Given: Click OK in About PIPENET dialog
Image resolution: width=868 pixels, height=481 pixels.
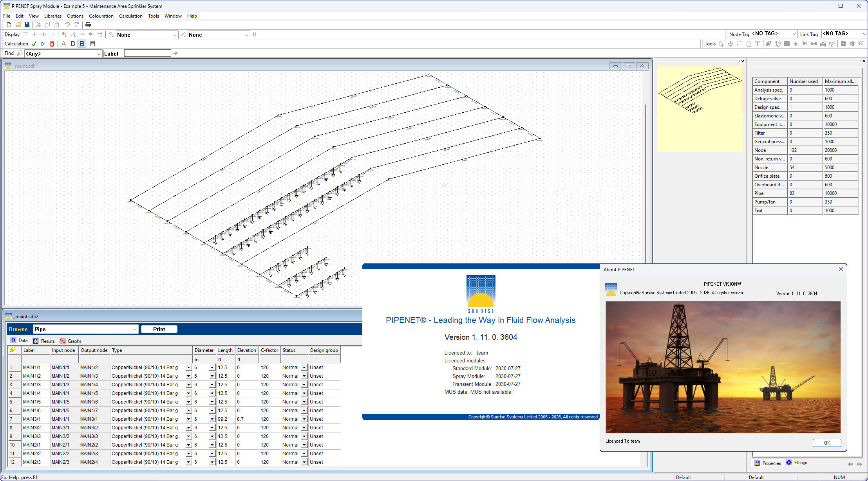Looking at the screenshot, I should (x=827, y=443).
